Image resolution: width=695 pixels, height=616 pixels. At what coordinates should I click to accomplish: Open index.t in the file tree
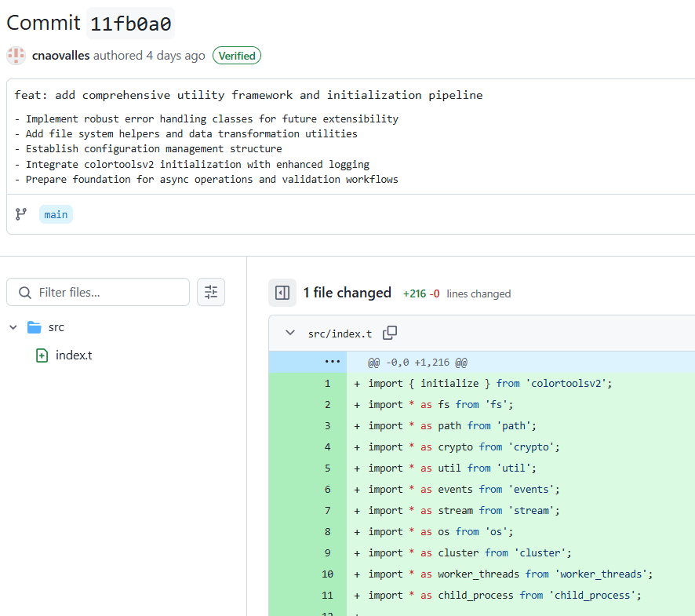pyautogui.click(x=74, y=355)
